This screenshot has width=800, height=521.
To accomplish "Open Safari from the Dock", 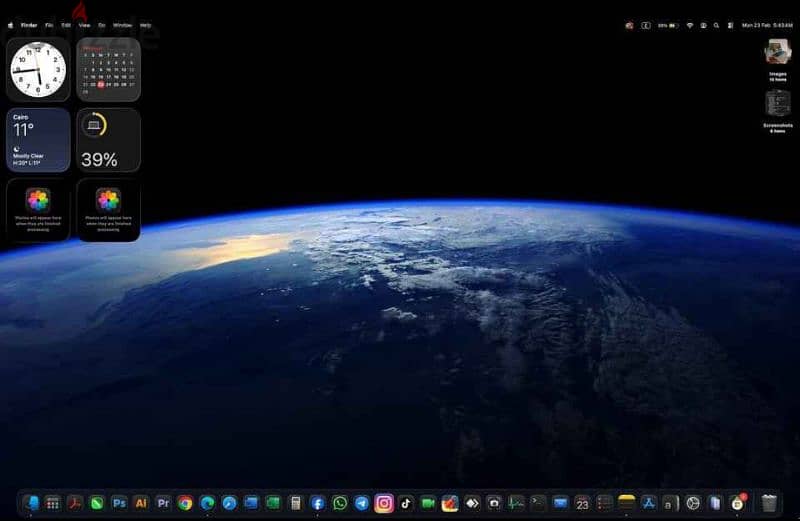I will pos(230,503).
